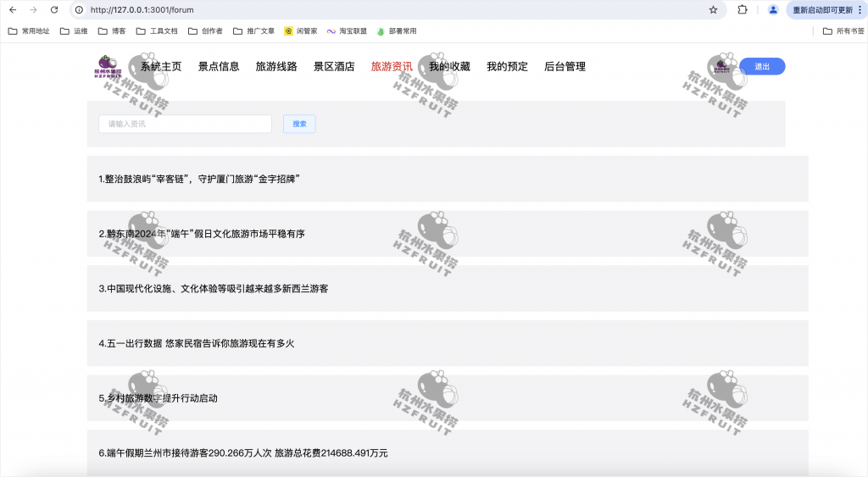The width and height of the screenshot is (868, 477).
Task: Open 我的收藏 nav item
Action: [x=449, y=66]
